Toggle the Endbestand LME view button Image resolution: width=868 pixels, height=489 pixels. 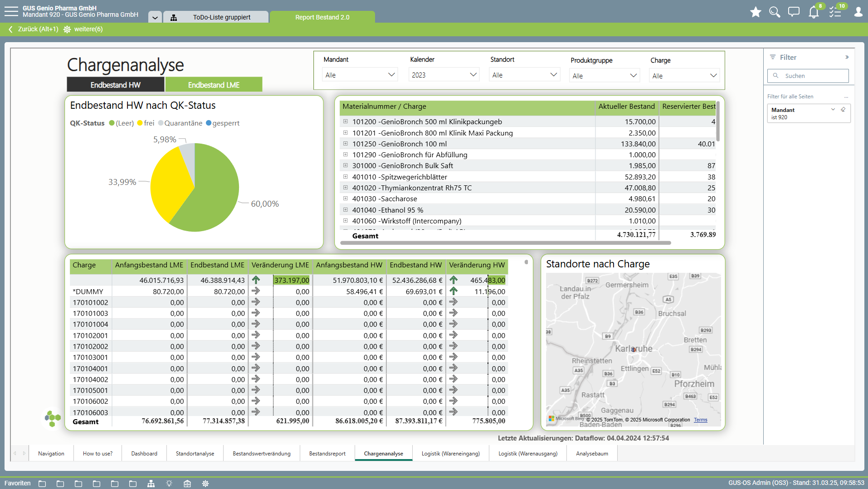click(214, 85)
